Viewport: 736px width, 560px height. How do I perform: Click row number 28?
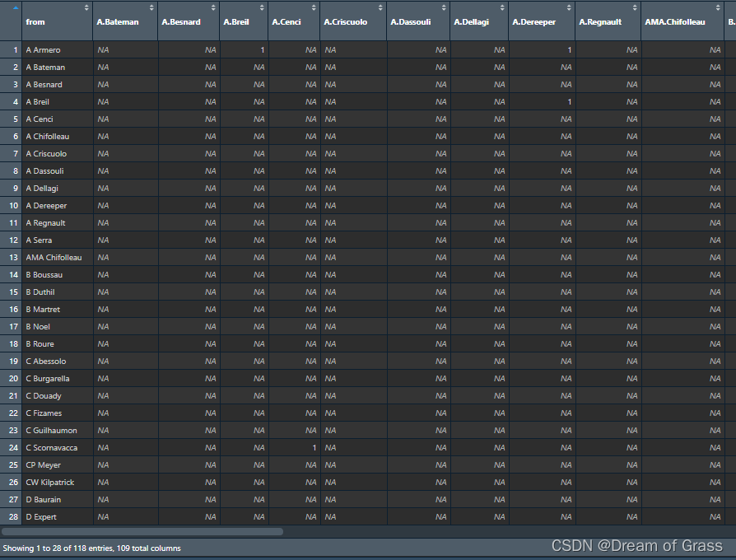[x=14, y=517]
